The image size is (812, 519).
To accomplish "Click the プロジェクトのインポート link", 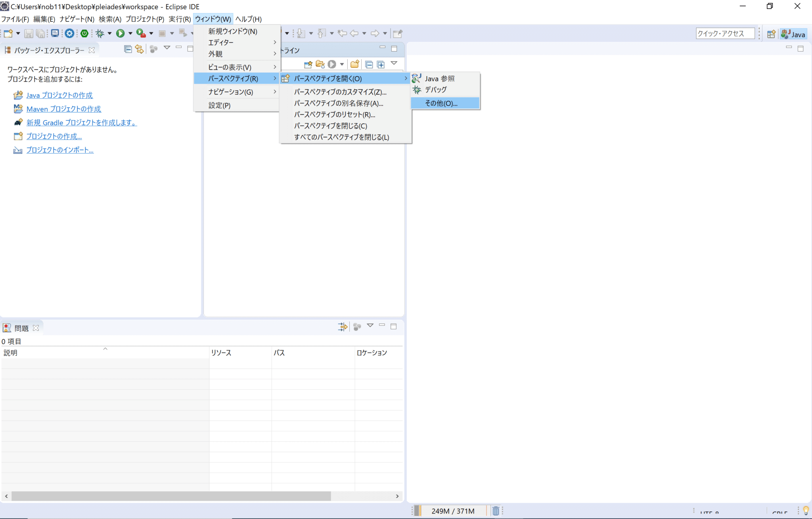I will click(60, 150).
